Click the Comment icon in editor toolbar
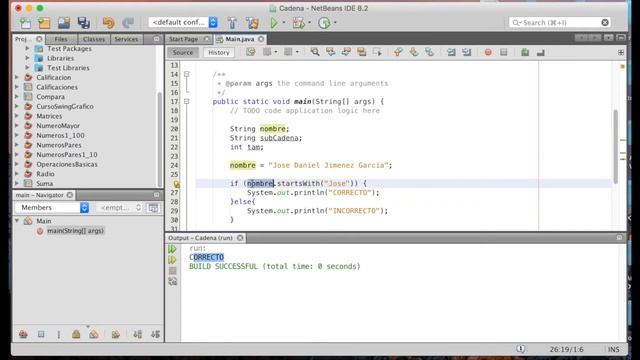The image size is (640, 360). (525, 52)
